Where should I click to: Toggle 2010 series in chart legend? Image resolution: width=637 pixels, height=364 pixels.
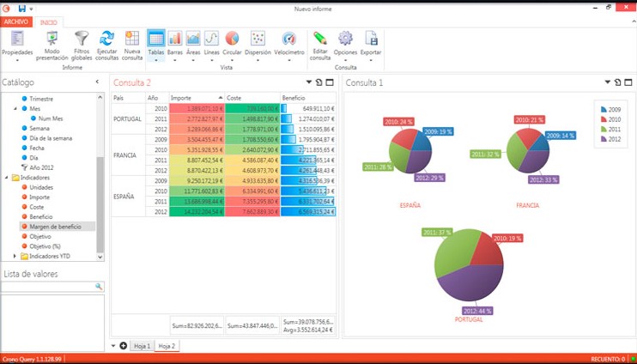coord(610,119)
